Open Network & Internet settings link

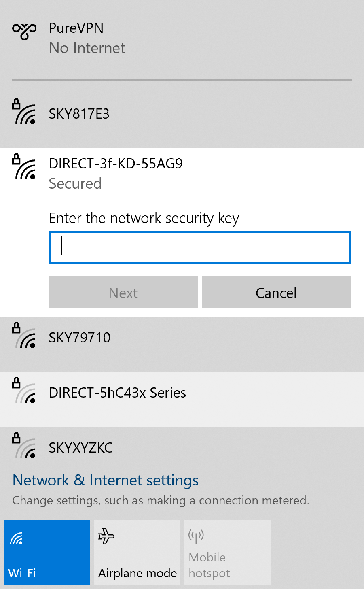[106, 481]
